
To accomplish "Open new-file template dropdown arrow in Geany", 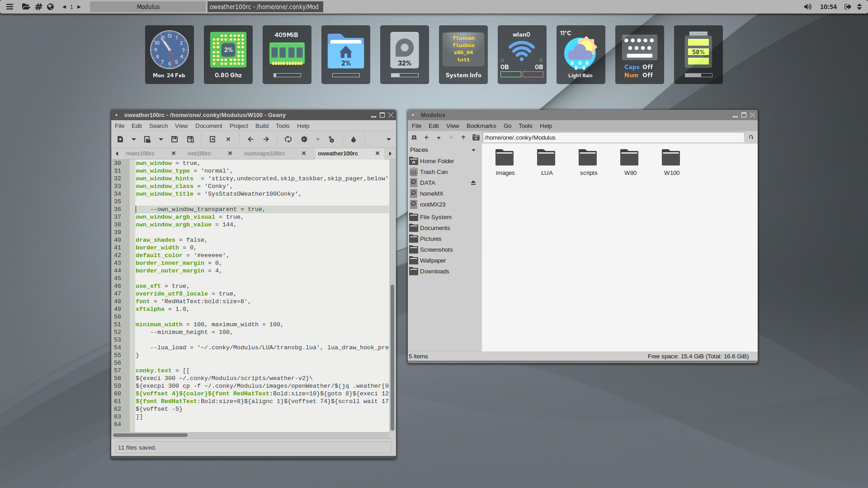I will coord(134,140).
